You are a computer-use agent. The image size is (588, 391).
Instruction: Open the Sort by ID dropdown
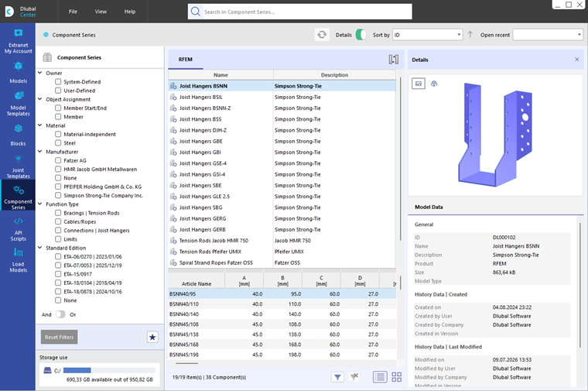[x=428, y=35]
